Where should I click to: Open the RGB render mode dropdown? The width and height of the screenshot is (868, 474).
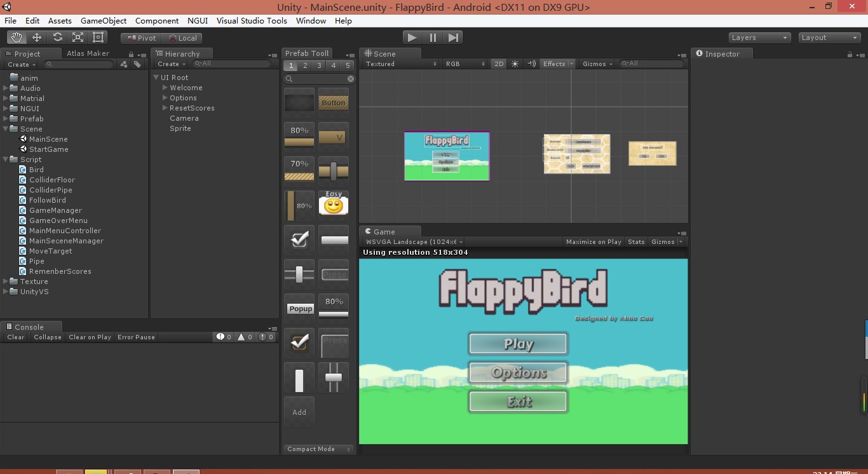[x=465, y=64]
